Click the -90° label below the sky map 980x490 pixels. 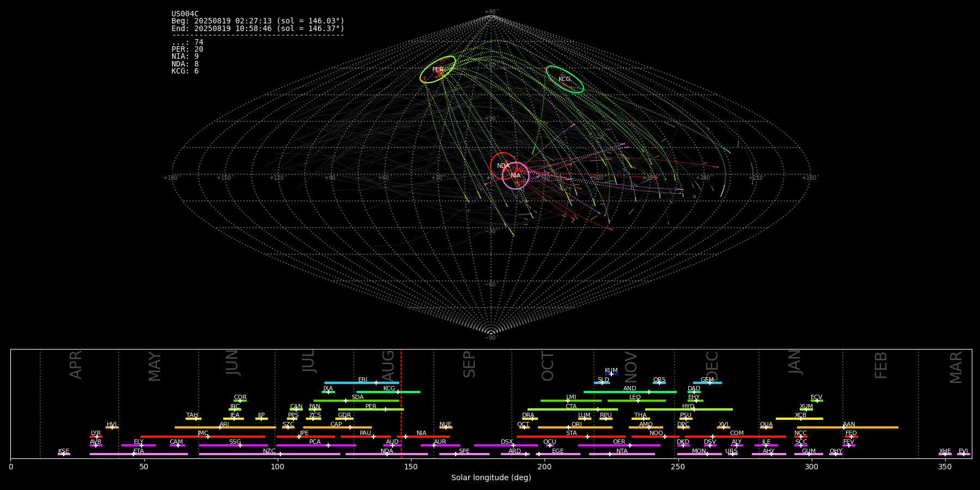pyautogui.click(x=491, y=338)
